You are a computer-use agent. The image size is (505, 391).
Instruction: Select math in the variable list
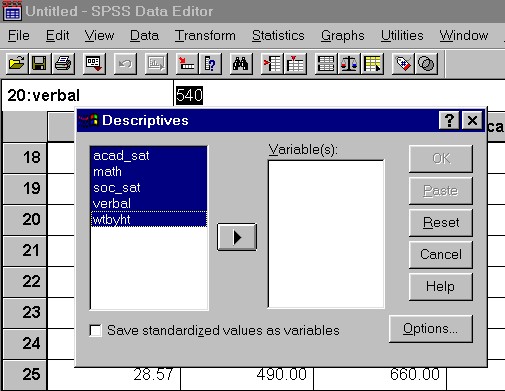click(x=149, y=171)
